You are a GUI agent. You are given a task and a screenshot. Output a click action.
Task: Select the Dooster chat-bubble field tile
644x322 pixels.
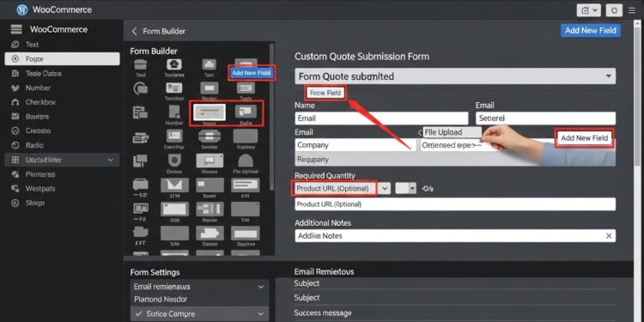(210, 161)
